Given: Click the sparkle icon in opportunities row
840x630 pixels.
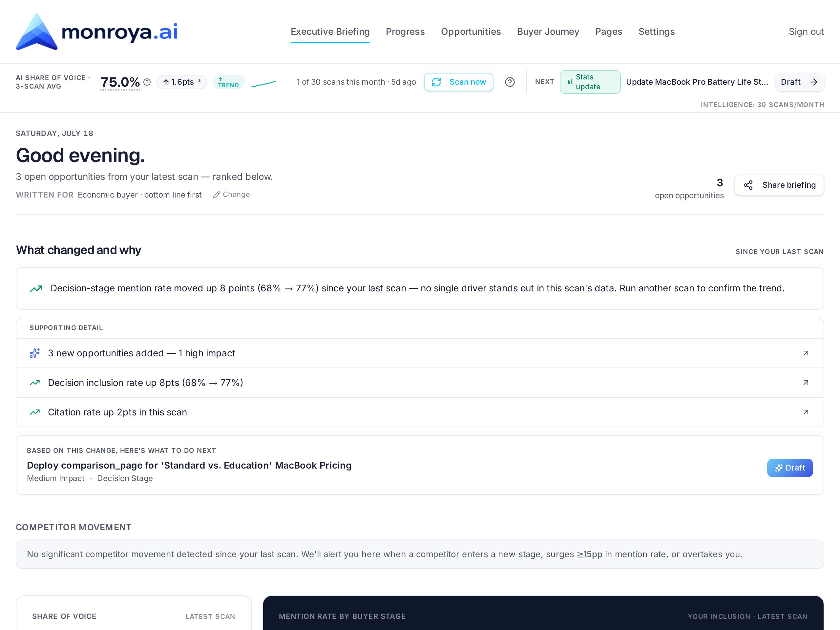Looking at the screenshot, I should point(34,353).
